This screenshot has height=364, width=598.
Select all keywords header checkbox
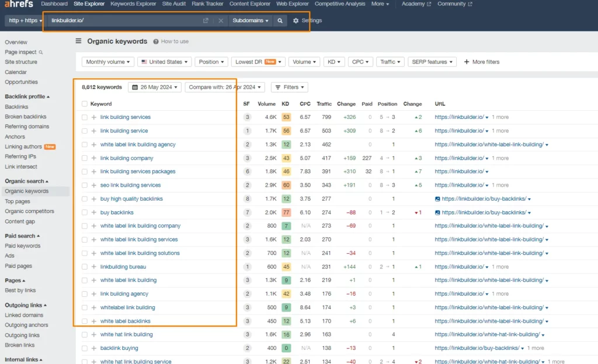[85, 104]
